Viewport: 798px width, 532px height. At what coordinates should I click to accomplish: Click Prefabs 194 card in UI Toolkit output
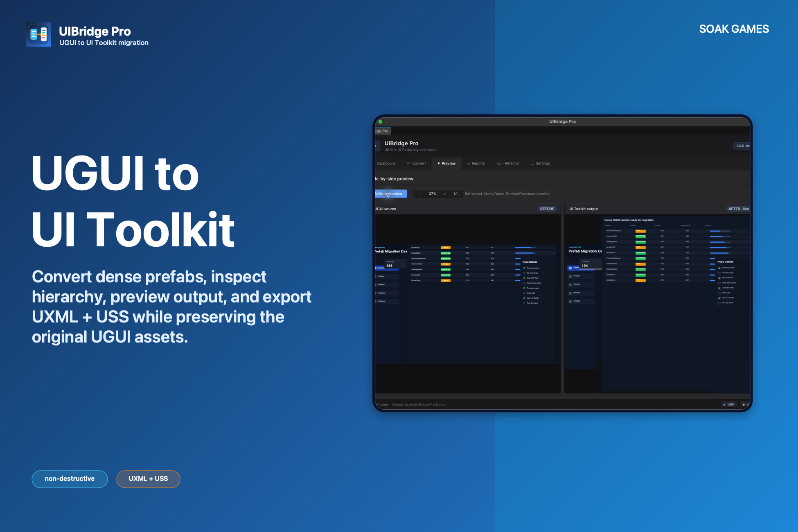click(x=591, y=264)
